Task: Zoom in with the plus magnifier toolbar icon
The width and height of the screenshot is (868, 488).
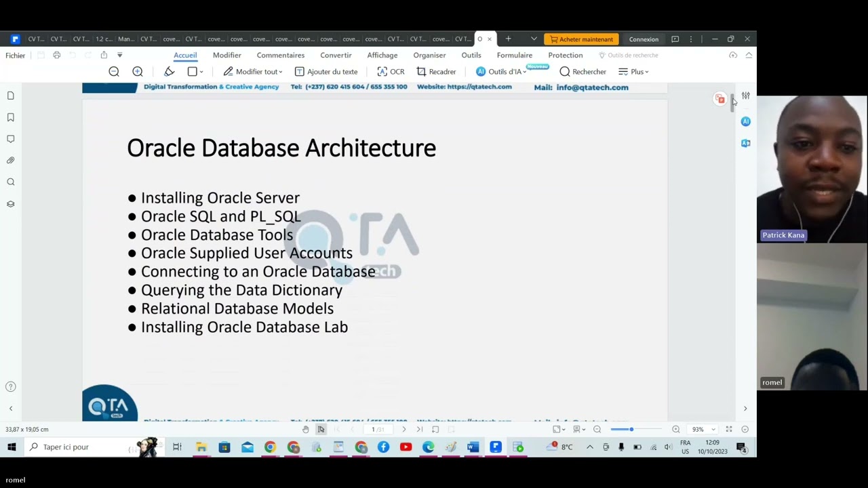Action: [x=138, y=71]
